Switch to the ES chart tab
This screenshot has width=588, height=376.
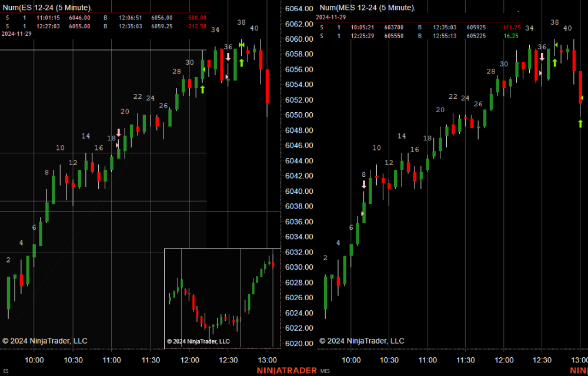pyautogui.click(x=6, y=371)
